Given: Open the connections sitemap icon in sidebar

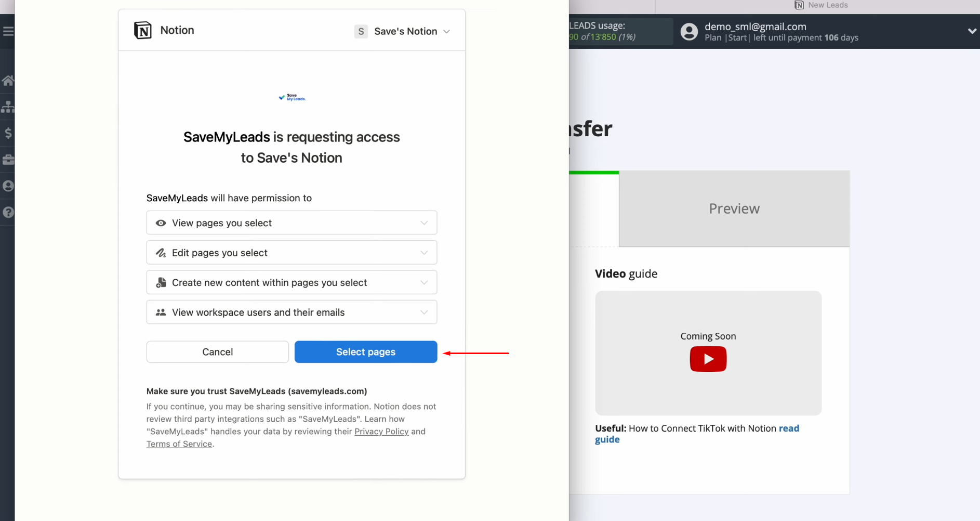Looking at the screenshot, I should click(8, 107).
